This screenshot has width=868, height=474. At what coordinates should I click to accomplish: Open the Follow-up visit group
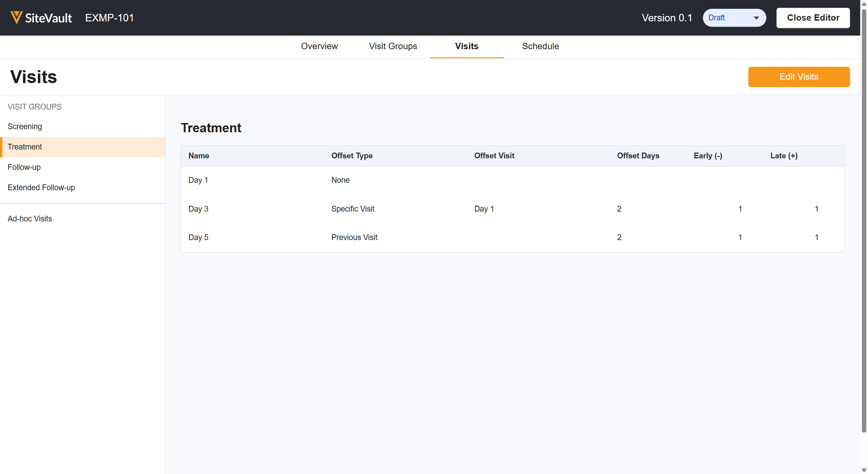pos(24,167)
